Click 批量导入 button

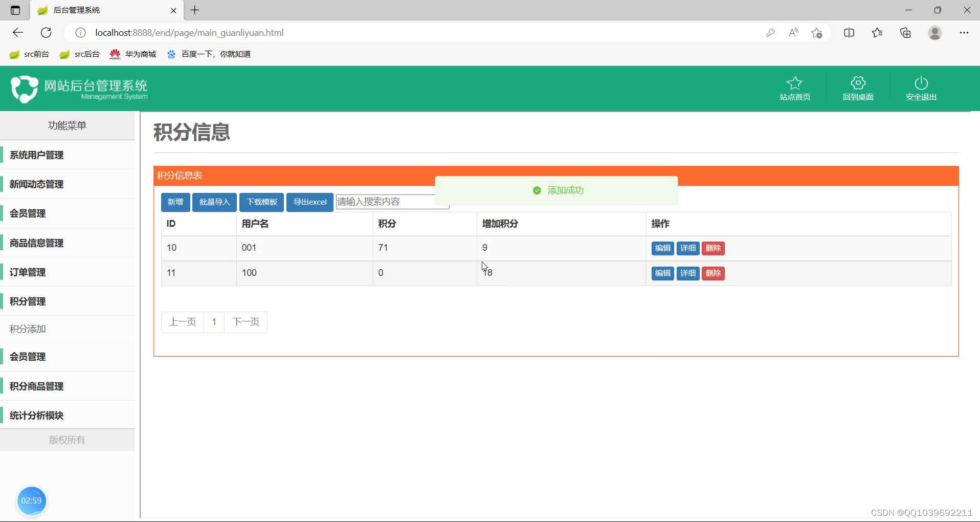tap(214, 202)
